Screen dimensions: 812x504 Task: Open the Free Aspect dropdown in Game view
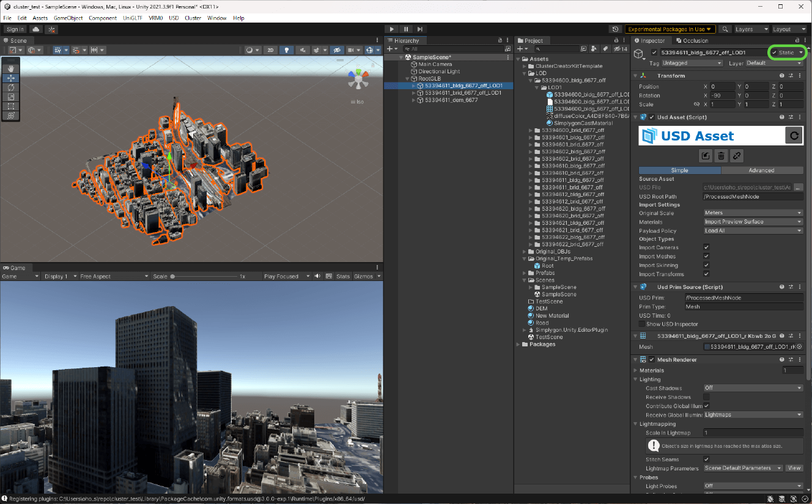point(113,276)
